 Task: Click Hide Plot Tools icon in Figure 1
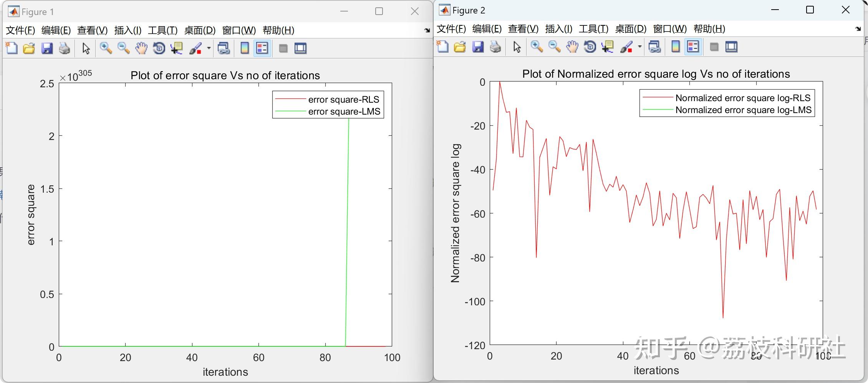coord(283,48)
